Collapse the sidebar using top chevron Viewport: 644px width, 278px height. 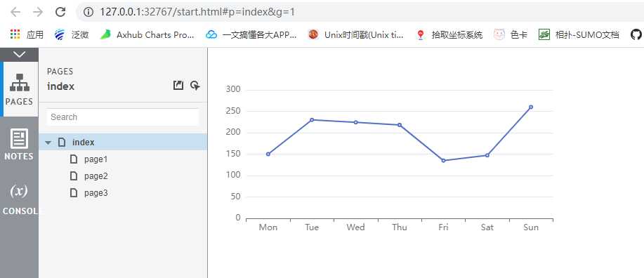(x=19, y=54)
